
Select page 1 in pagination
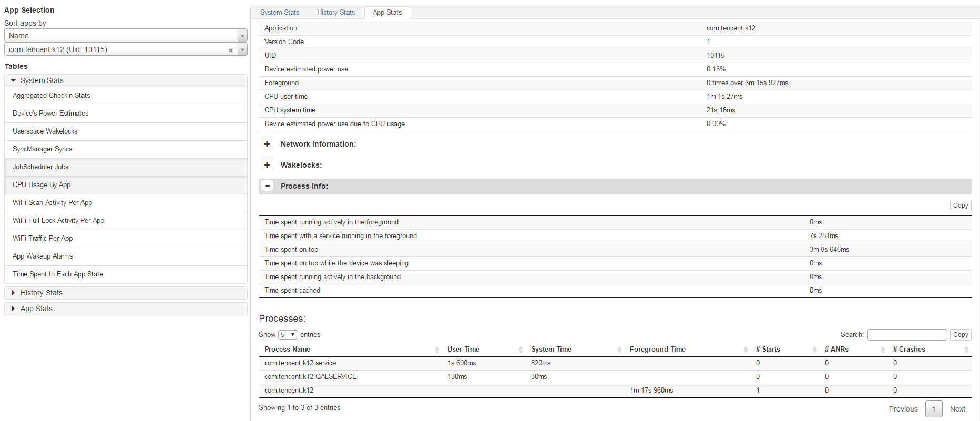coord(934,409)
